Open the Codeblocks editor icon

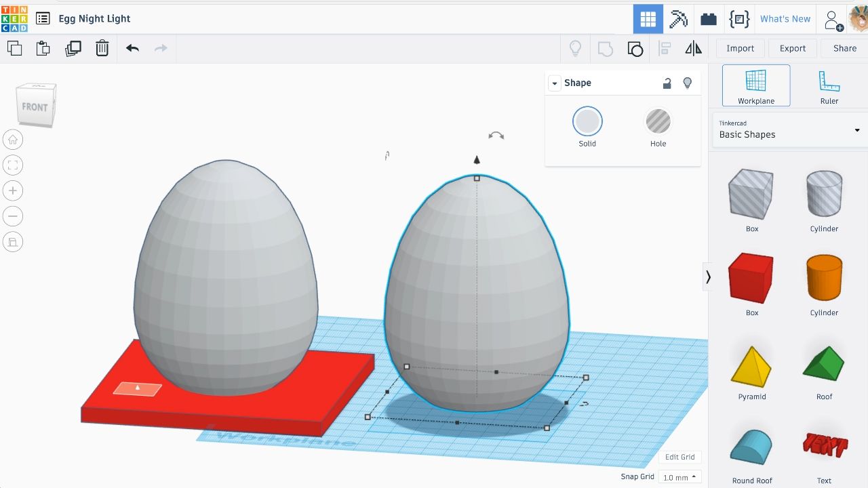click(738, 19)
